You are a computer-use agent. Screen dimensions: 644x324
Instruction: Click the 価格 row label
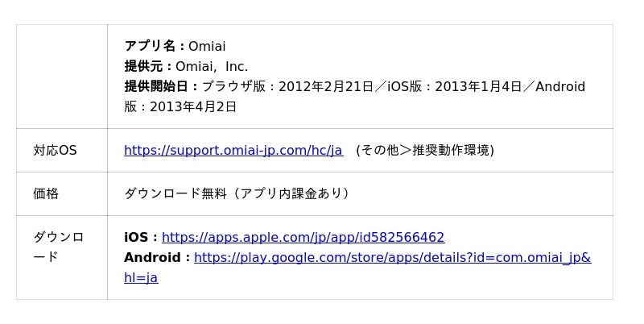coord(46,194)
